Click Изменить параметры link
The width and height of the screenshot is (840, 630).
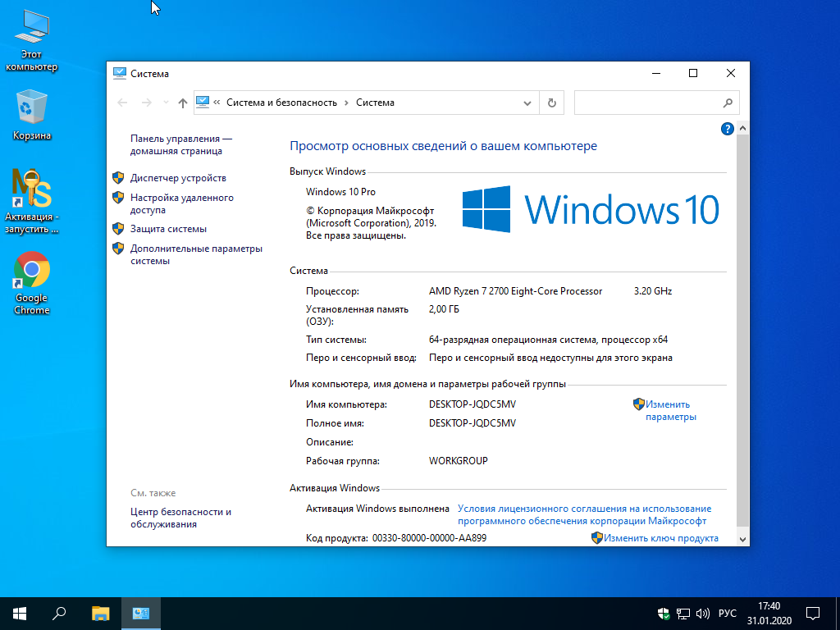670,410
